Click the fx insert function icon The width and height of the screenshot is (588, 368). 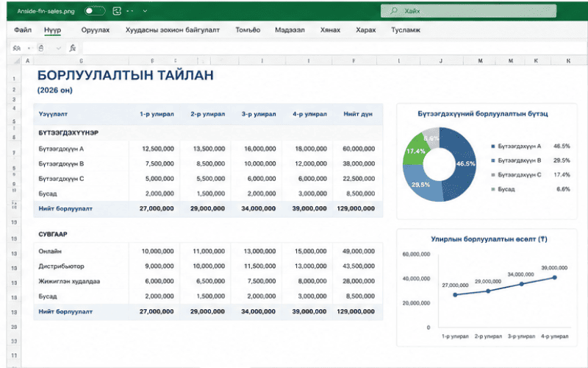tap(72, 48)
